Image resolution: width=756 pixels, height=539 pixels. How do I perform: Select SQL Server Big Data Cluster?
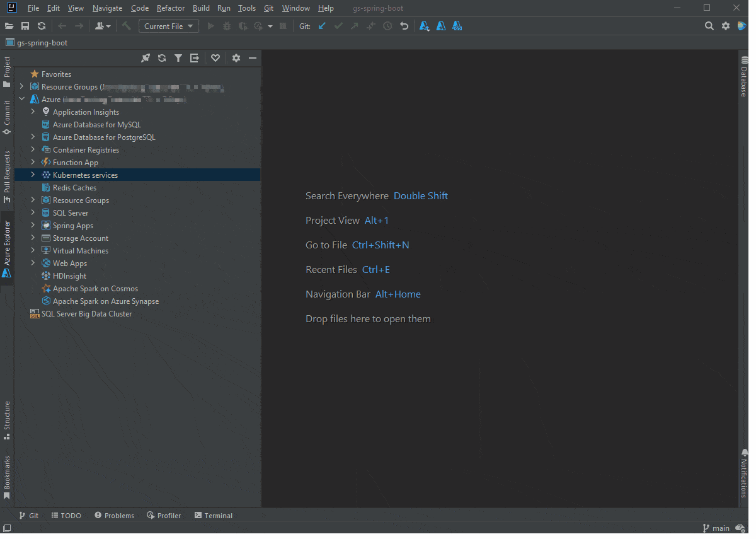pyautogui.click(x=86, y=314)
